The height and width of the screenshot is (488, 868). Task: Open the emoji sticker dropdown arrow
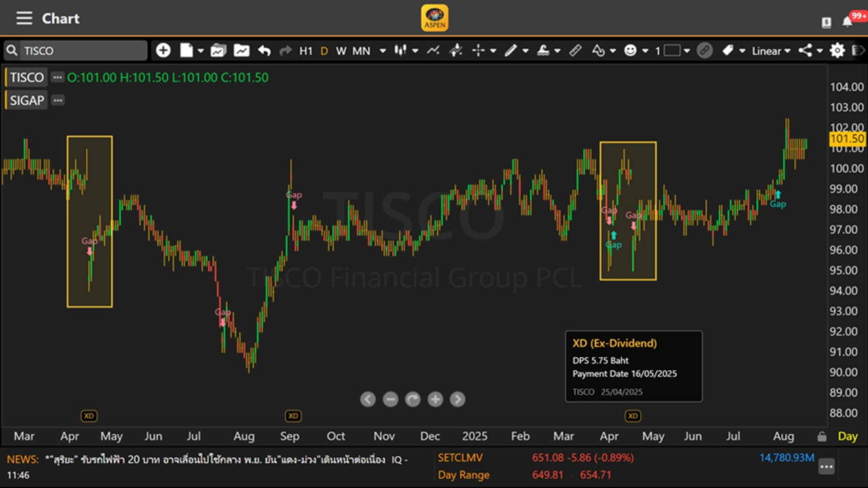click(645, 51)
